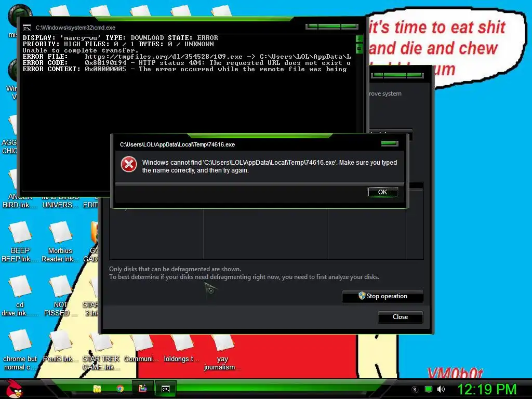Open the Angry Birds Start button
Screen dimensions: 532x399
point(15,389)
